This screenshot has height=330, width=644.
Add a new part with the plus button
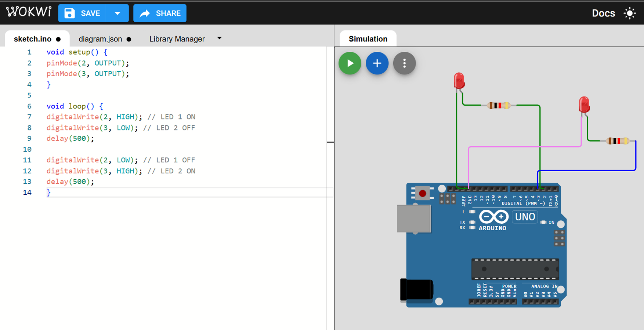point(377,63)
